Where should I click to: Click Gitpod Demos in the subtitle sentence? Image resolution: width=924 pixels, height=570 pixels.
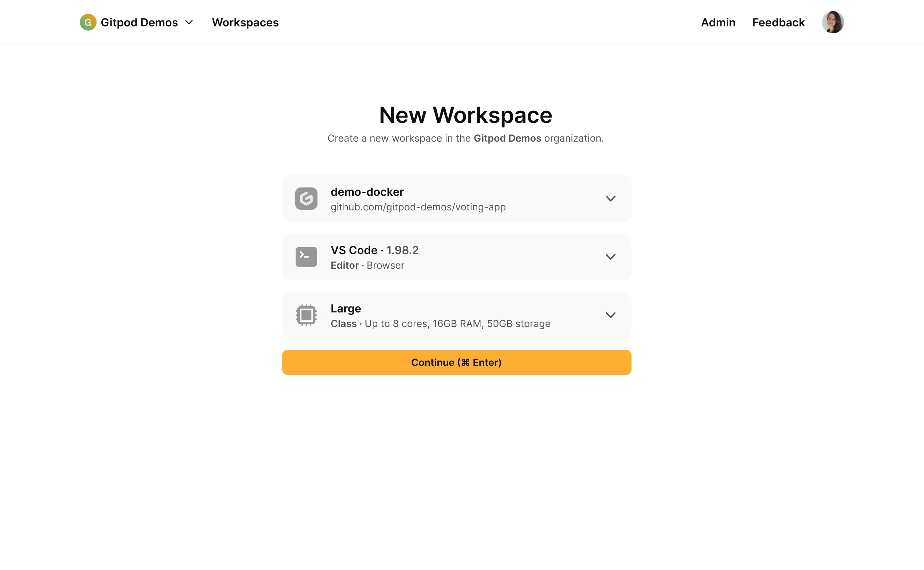coord(507,139)
